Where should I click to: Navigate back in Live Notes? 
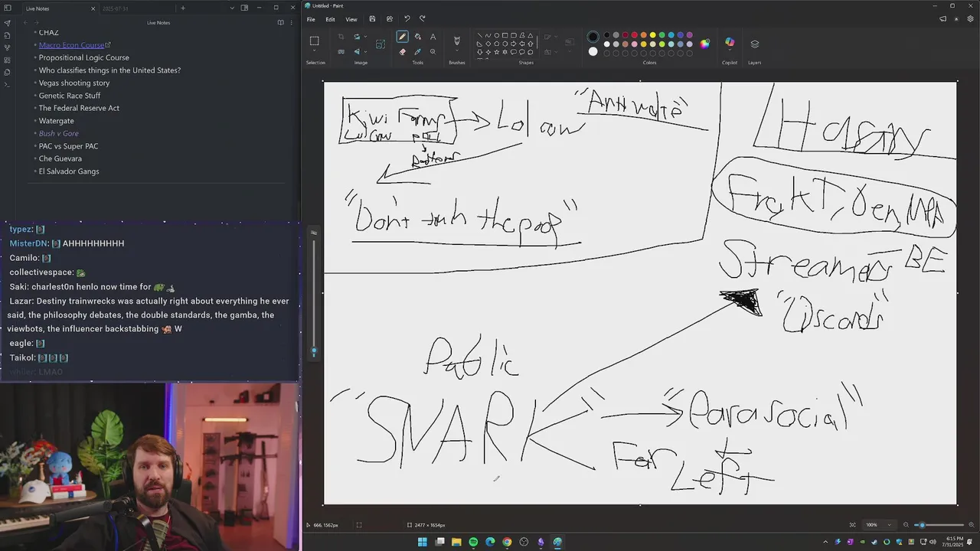[25, 22]
